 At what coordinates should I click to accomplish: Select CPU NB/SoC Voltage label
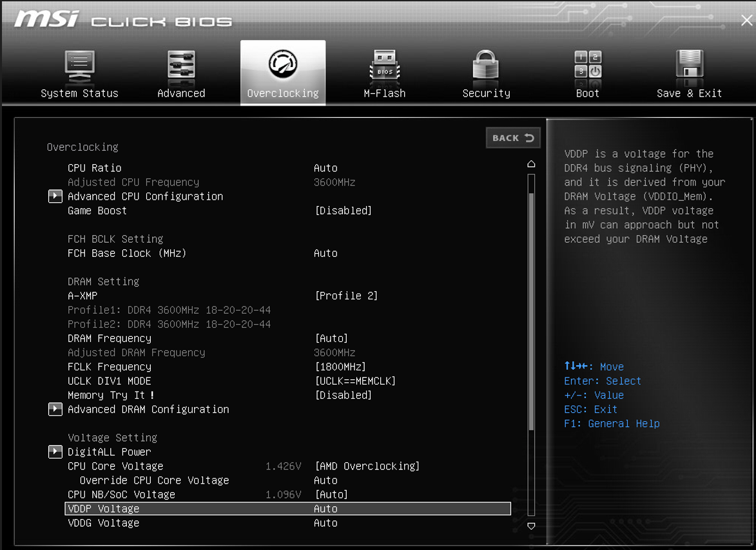(122, 495)
